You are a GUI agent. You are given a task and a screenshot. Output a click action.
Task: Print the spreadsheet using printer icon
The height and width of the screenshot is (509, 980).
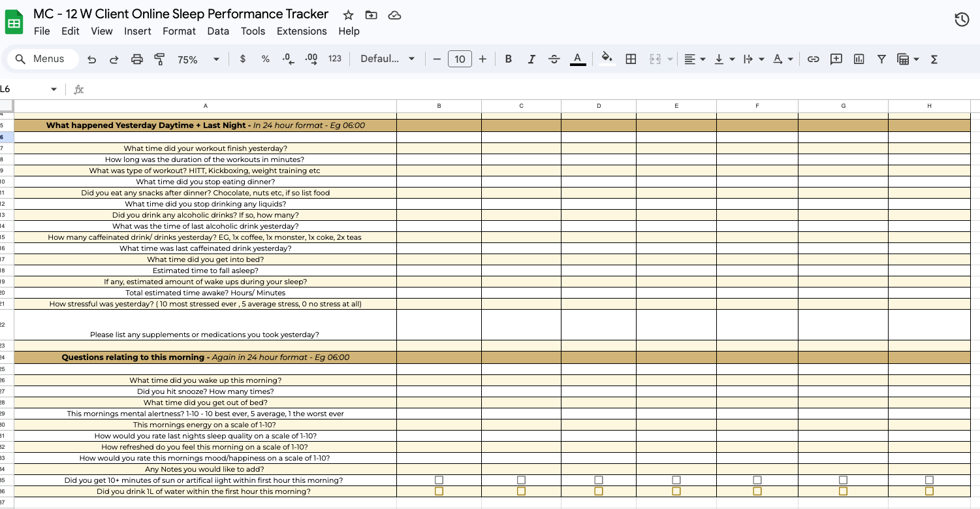136,59
